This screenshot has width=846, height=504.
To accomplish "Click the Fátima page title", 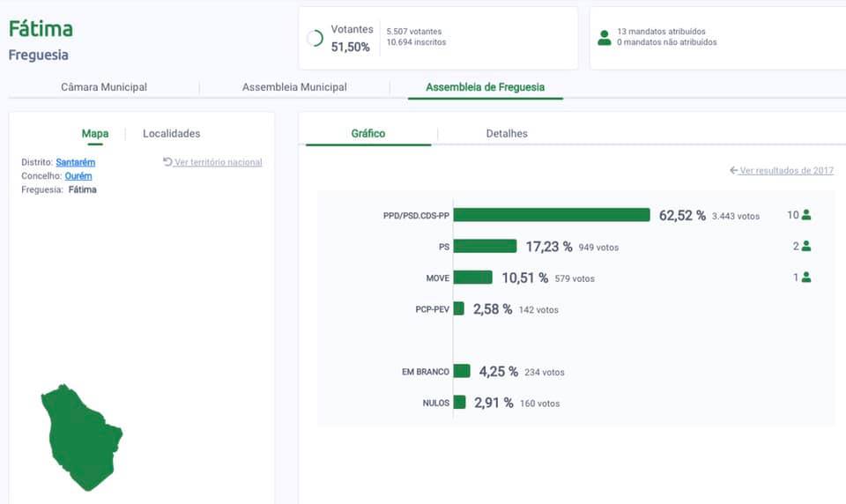I will [41, 28].
